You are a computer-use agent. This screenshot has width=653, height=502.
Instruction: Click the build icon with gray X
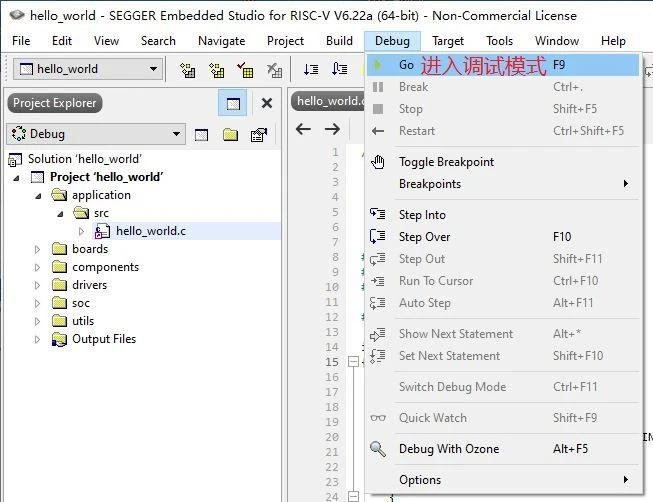pyautogui.click(x=274, y=70)
